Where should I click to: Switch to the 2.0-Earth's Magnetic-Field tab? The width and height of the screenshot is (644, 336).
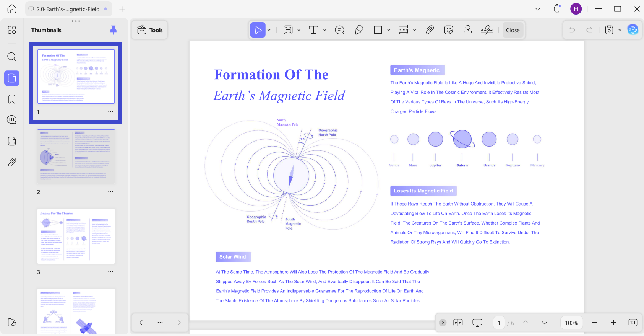68,9
